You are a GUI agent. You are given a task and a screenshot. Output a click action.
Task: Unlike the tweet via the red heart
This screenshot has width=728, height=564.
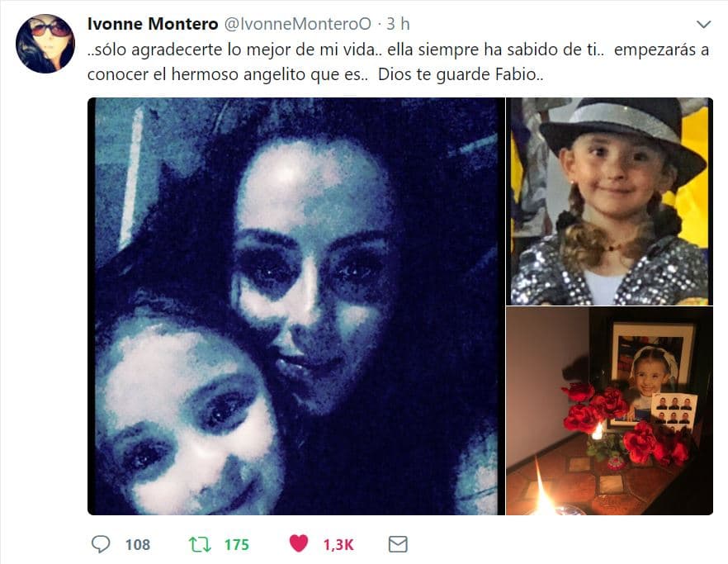pyautogui.click(x=299, y=543)
